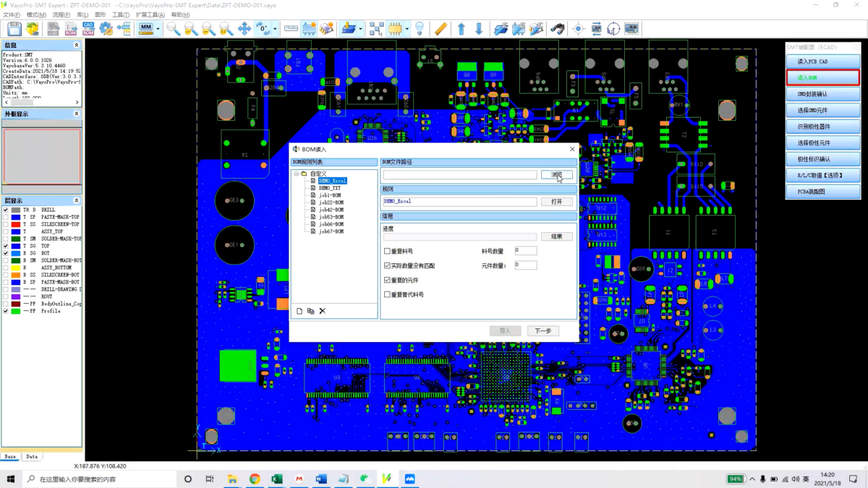
Task: Switch to the Data tab
Action: (x=32, y=457)
